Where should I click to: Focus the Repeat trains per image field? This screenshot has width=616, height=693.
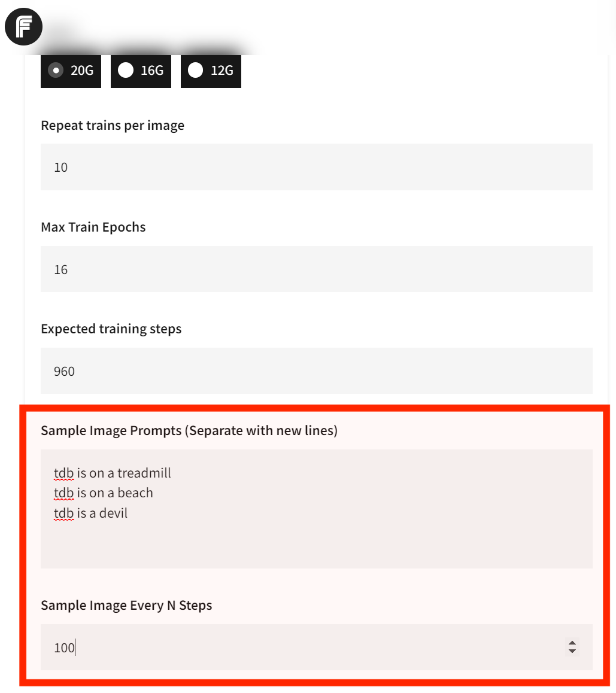coord(316,167)
